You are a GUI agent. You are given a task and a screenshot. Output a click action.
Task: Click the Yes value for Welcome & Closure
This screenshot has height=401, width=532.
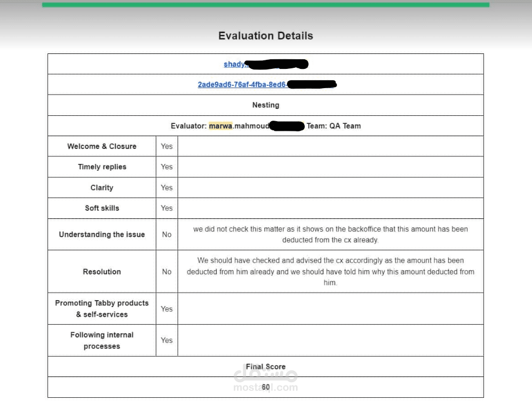(x=166, y=146)
